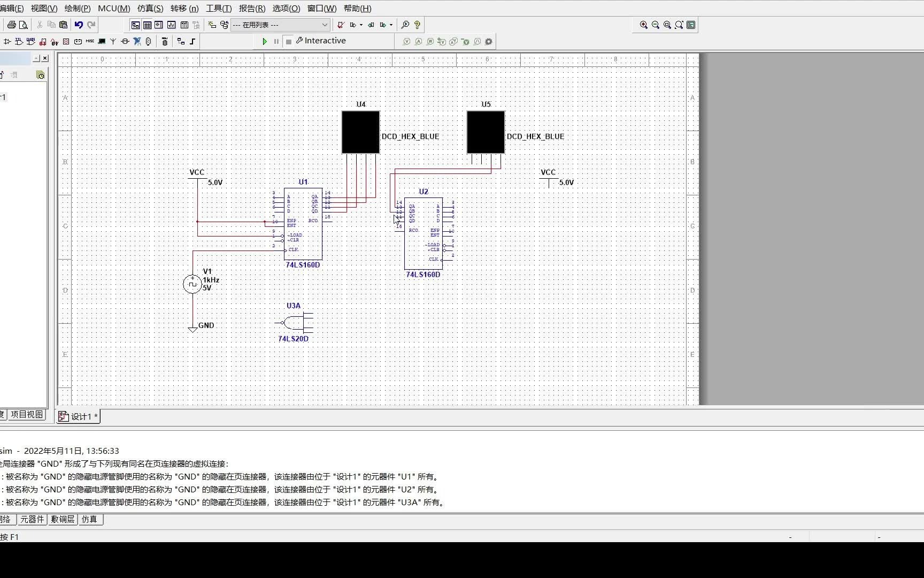Place an Advanced Peripherals component
This screenshot has height=578, width=924.
(102, 41)
